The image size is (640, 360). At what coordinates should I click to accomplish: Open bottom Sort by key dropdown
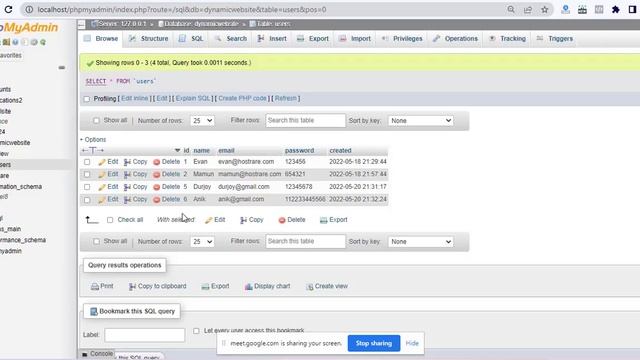pos(421,242)
